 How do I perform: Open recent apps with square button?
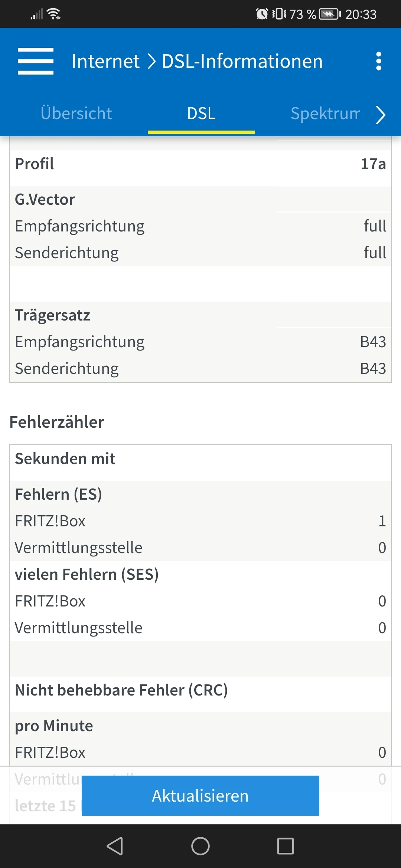coord(285,846)
